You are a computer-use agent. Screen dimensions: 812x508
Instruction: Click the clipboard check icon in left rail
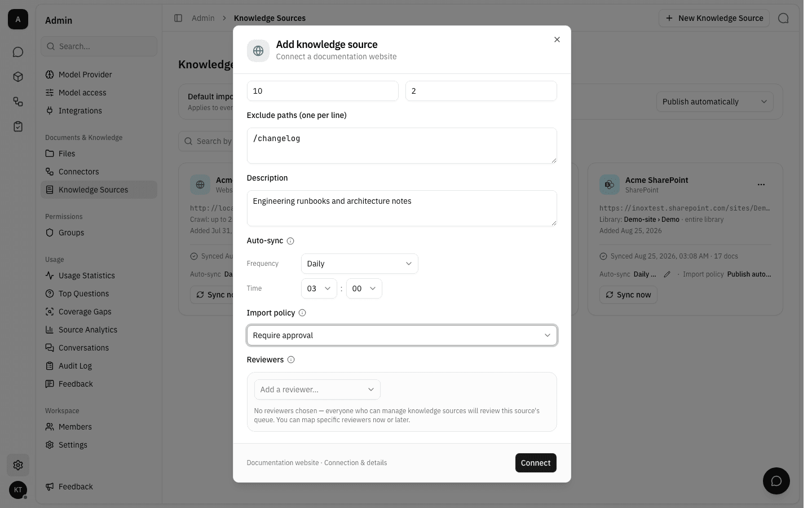18,126
